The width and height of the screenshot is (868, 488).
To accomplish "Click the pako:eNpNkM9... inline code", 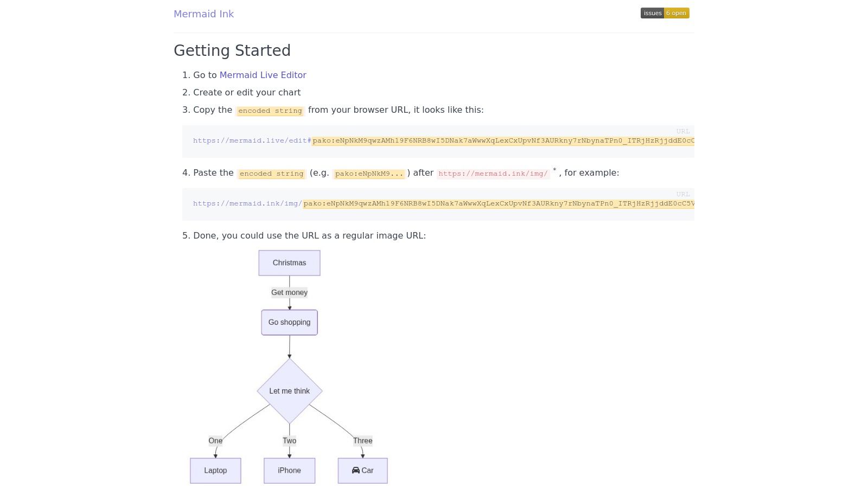I will 369,174.
